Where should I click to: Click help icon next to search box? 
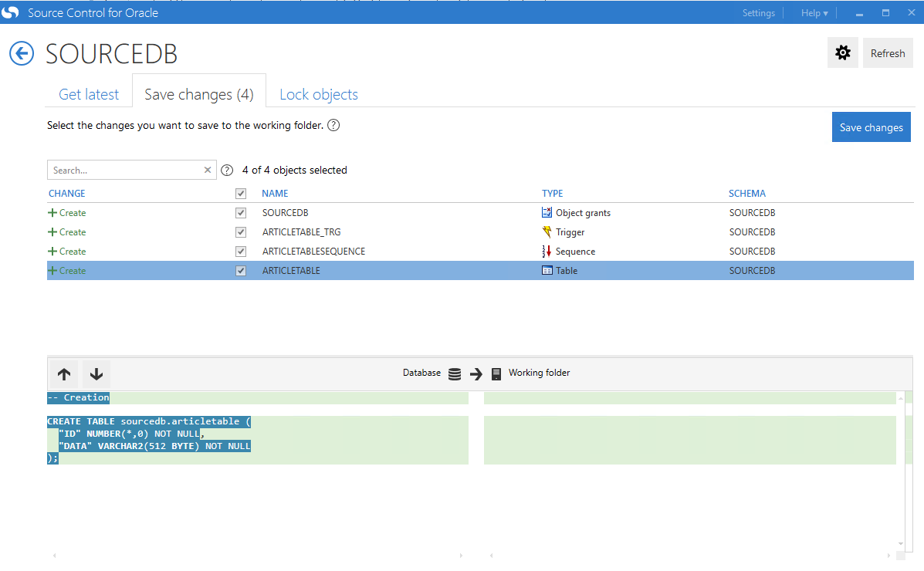pos(227,171)
